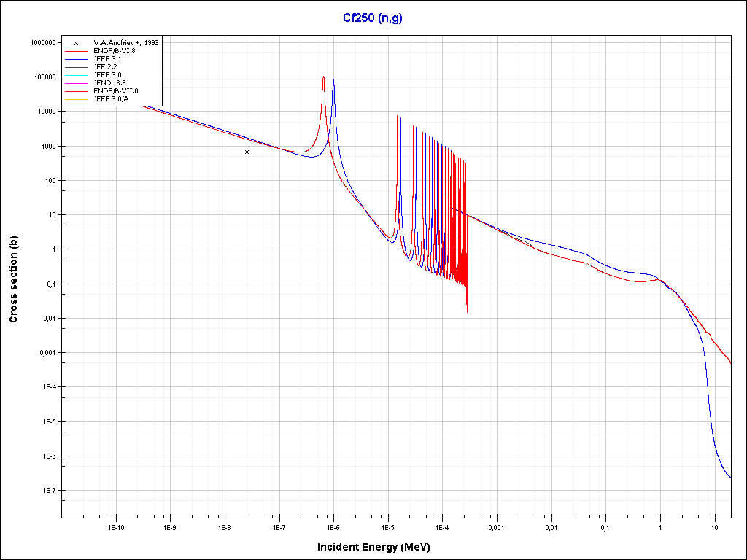Click the Cf250 (n,g) chart title
The image size is (747, 560).
click(x=372, y=17)
